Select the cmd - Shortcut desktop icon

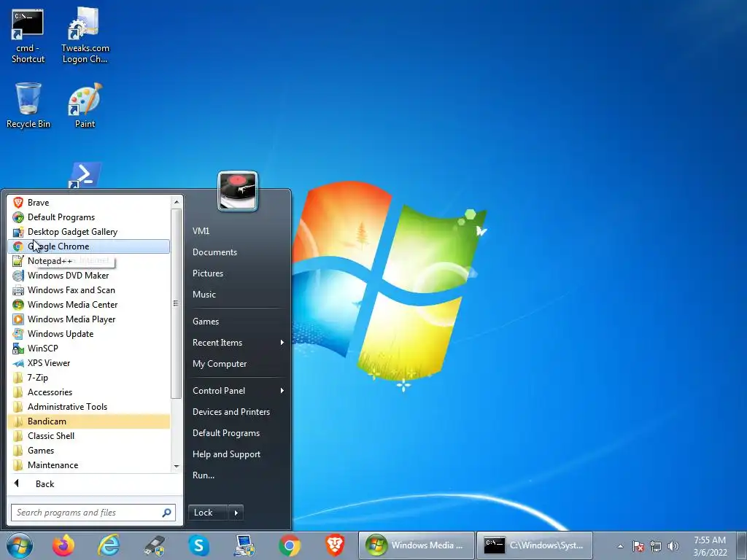click(28, 36)
